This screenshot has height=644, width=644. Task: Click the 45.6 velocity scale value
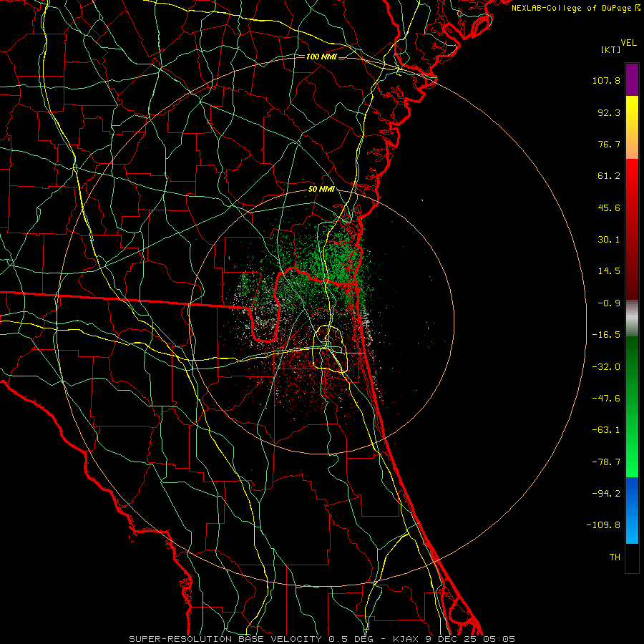pyautogui.click(x=609, y=208)
